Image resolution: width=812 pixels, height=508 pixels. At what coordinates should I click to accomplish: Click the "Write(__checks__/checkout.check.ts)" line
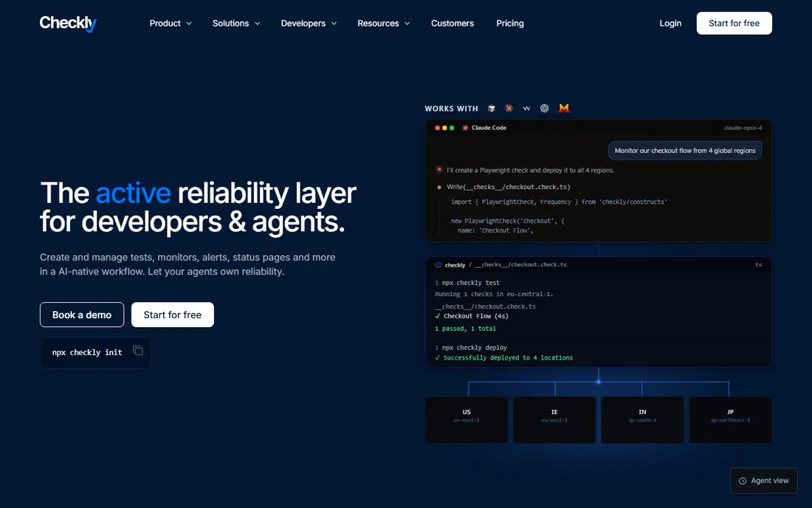click(508, 187)
